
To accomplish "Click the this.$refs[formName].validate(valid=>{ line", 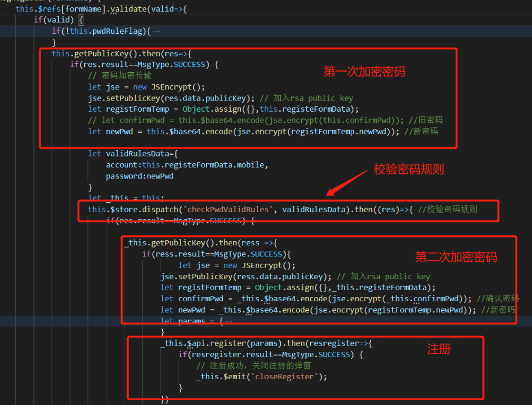I will [101, 9].
